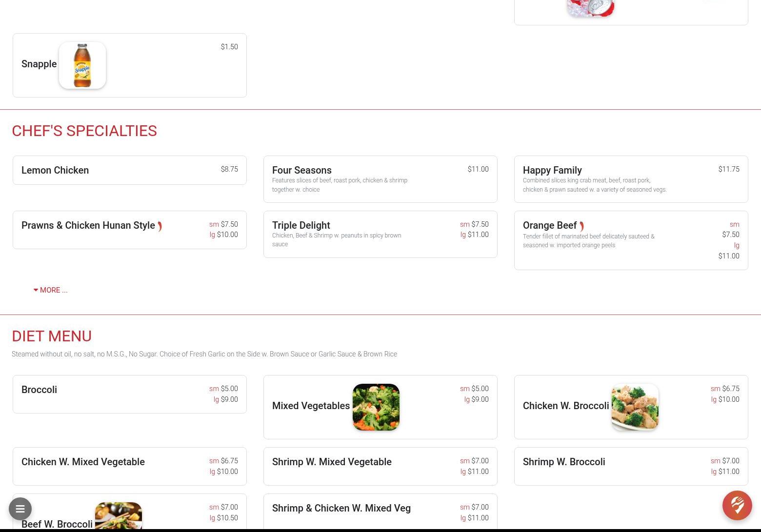The width and height of the screenshot is (761, 532).
Task: Pick the Triple Delight dish
Action: (380, 234)
